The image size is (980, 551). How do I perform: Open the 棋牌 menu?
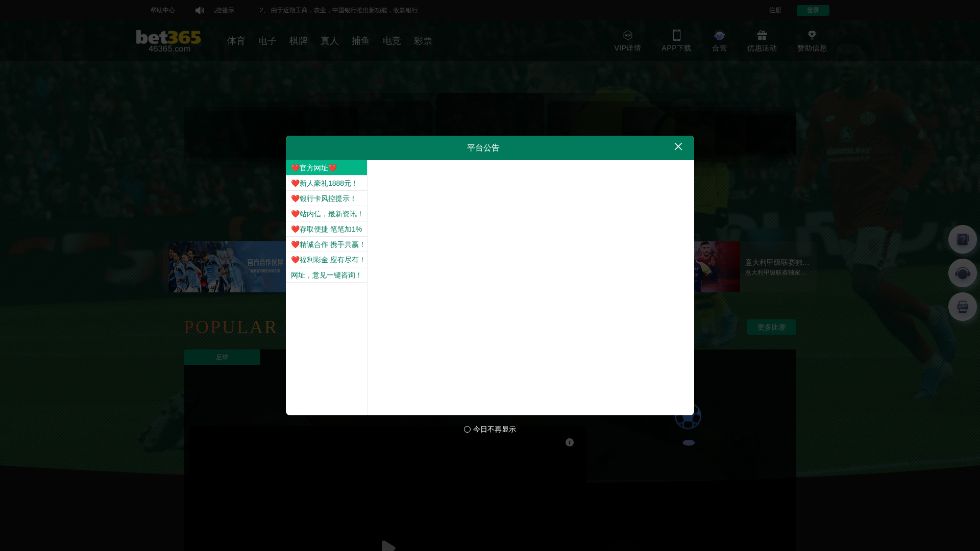pyautogui.click(x=298, y=41)
